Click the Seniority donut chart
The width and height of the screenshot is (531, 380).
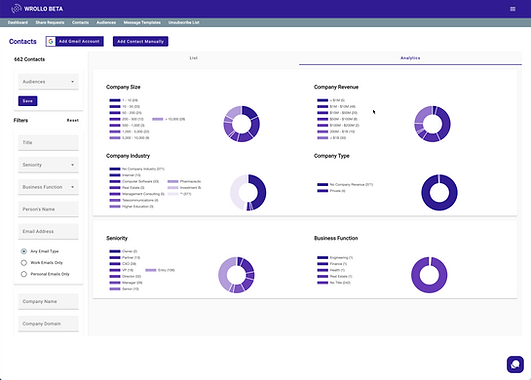[236, 275]
